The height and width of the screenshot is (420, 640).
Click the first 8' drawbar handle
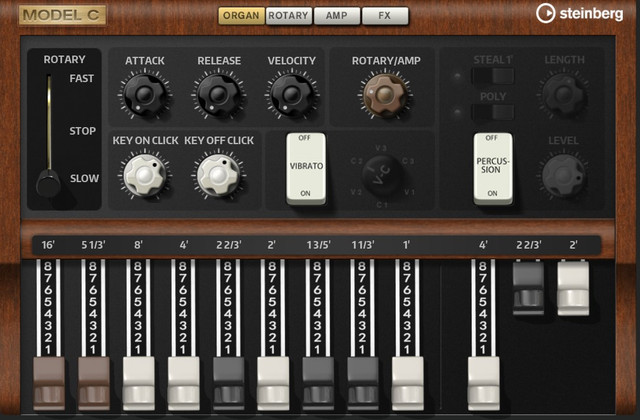(139, 383)
